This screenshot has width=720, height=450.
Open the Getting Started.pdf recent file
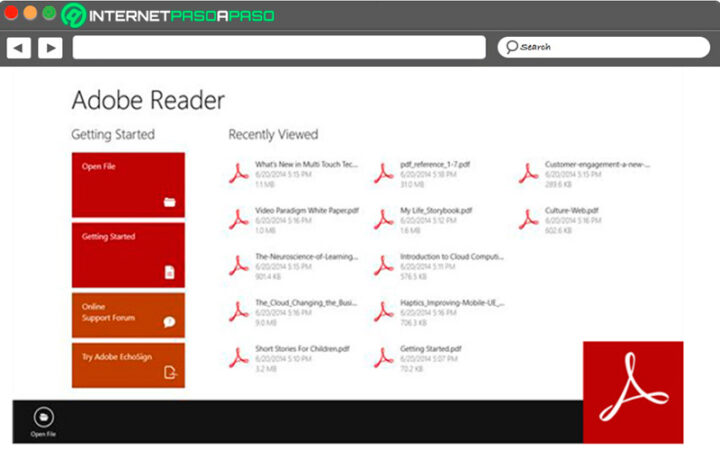[x=431, y=349]
